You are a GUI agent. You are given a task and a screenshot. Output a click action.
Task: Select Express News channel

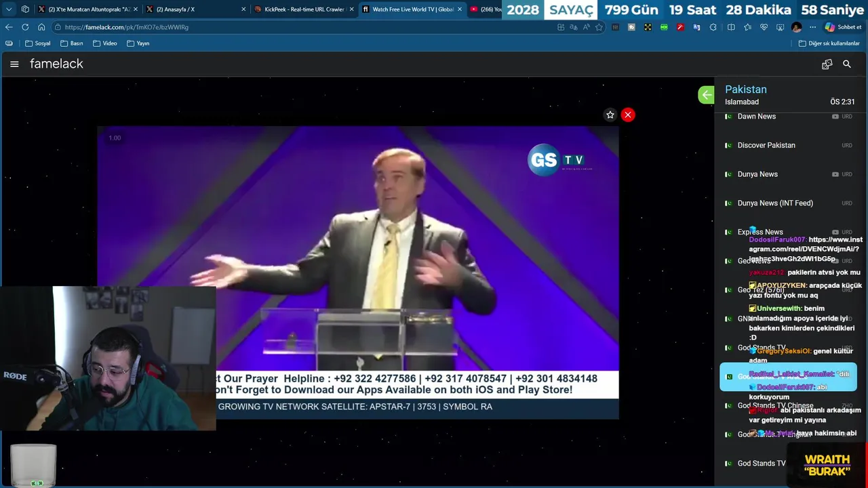[789, 232]
